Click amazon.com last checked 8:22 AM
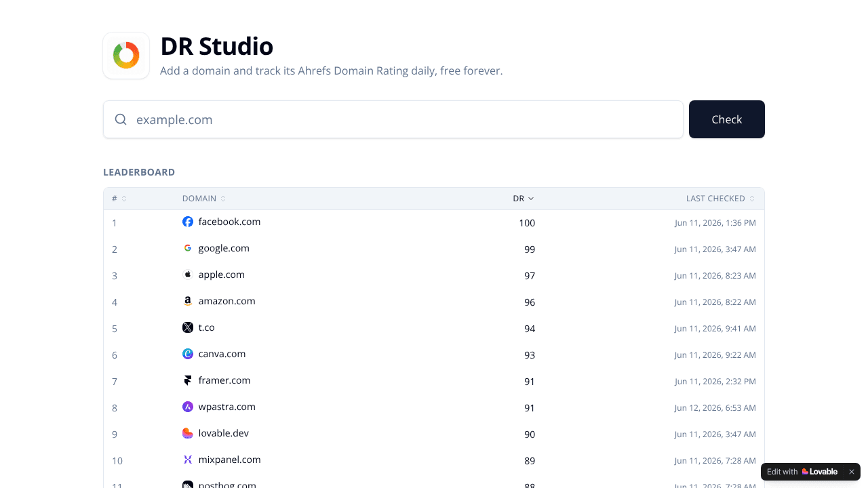 pos(715,302)
